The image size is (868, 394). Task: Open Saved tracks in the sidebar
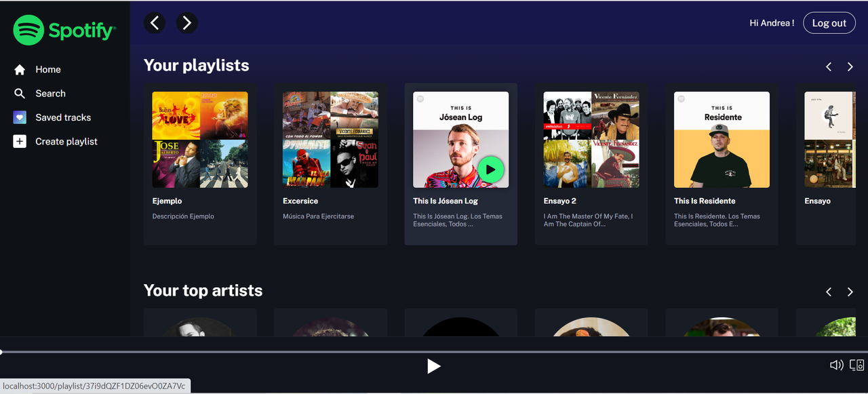63,117
